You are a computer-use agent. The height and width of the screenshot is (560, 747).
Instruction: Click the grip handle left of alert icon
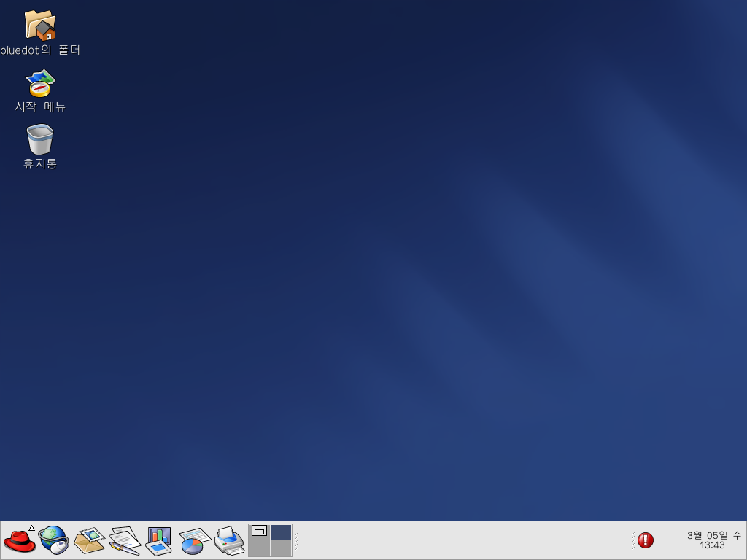(632, 540)
